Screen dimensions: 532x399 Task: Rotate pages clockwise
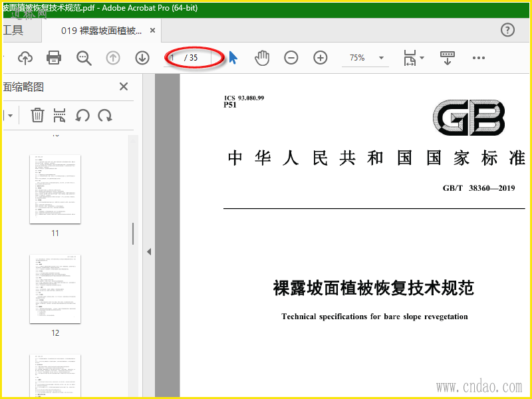point(105,115)
